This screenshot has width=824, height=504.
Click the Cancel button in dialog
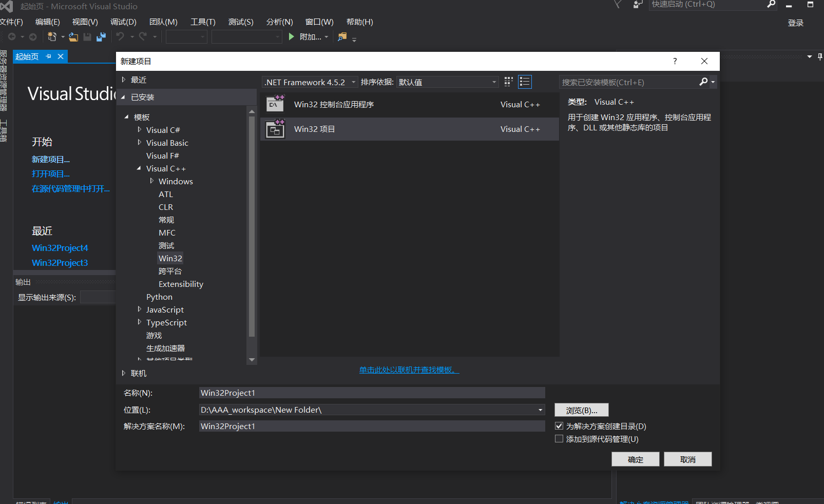[x=688, y=459]
